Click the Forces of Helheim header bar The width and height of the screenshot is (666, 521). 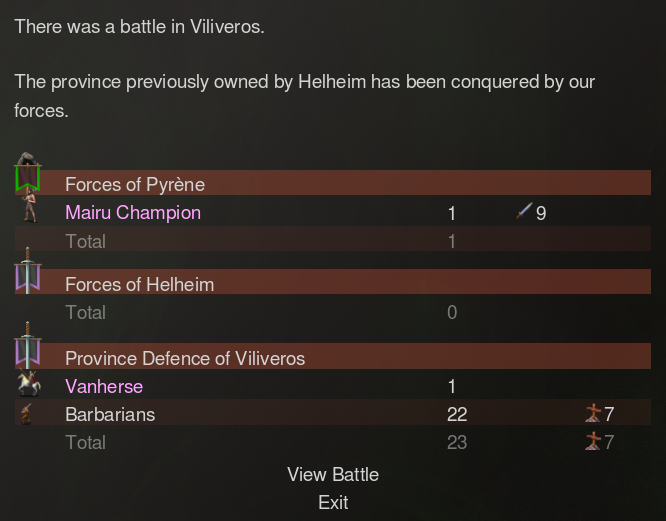333,282
